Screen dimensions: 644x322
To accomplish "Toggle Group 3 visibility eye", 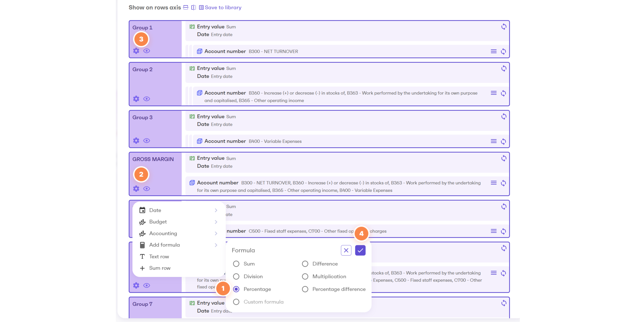I will click(x=146, y=141).
